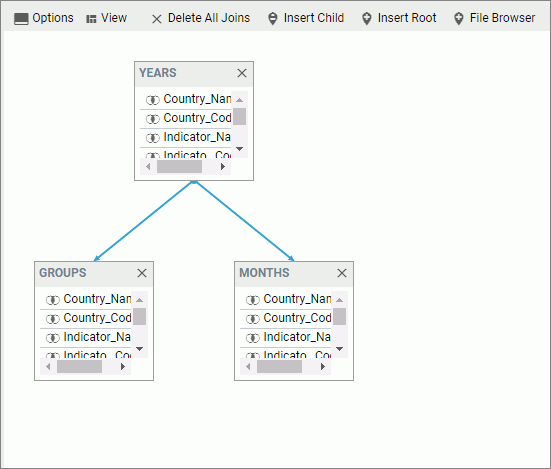Open the Options panel icon

tap(21, 19)
